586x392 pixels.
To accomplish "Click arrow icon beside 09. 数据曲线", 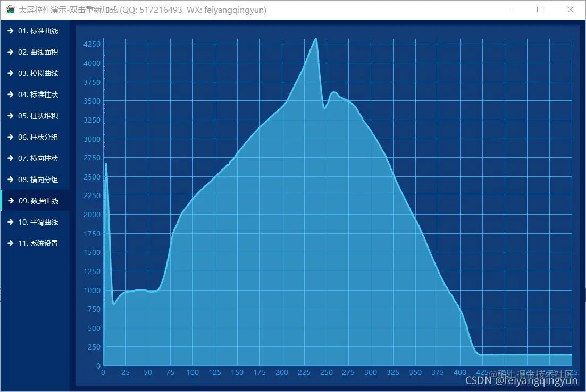I will [11, 201].
